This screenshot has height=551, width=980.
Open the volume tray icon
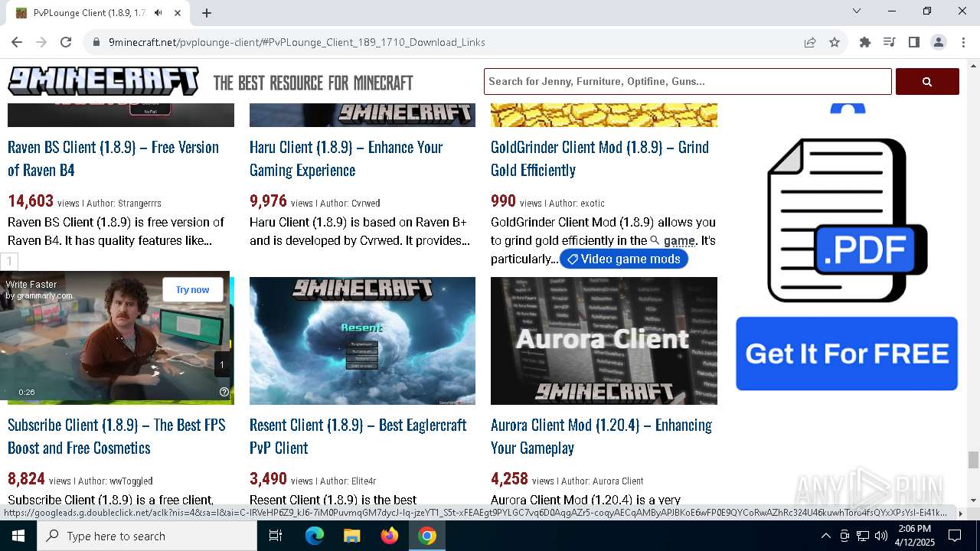[x=881, y=536]
